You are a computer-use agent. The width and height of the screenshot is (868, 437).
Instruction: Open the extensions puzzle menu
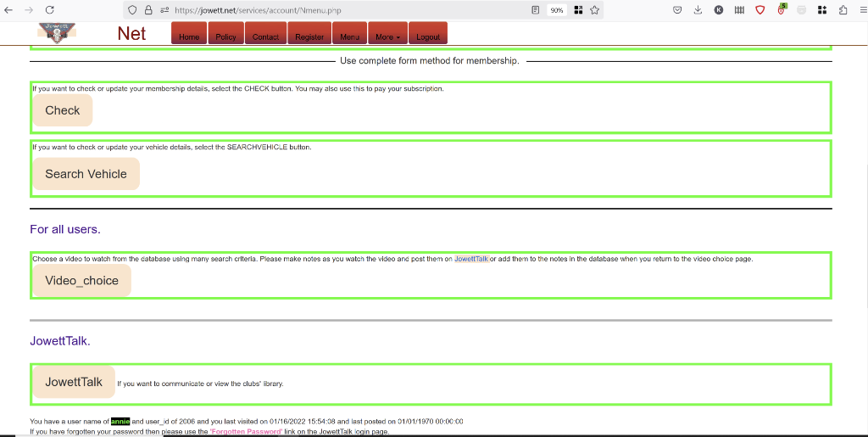pos(843,10)
